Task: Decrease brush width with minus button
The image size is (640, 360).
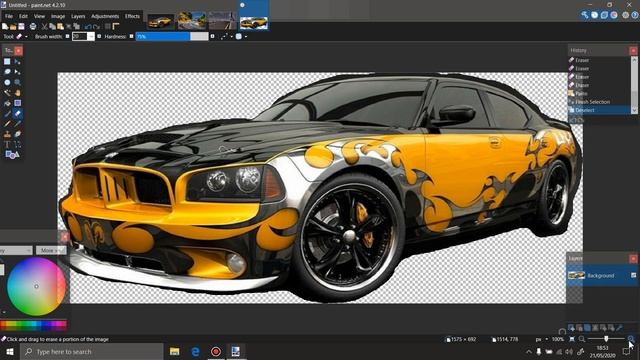Action: point(67,36)
